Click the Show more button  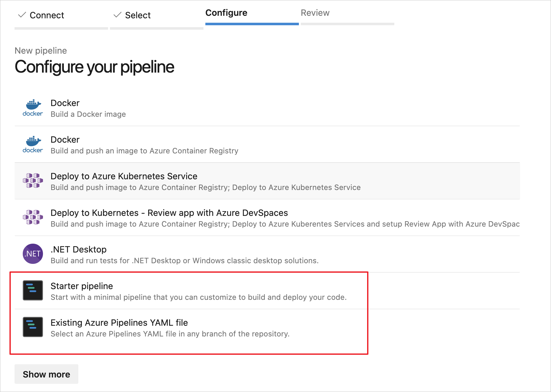pos(46,374)
